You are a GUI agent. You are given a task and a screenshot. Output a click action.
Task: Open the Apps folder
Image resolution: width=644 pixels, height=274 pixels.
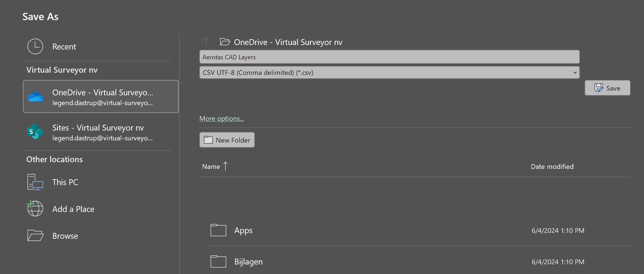point(418,230)
